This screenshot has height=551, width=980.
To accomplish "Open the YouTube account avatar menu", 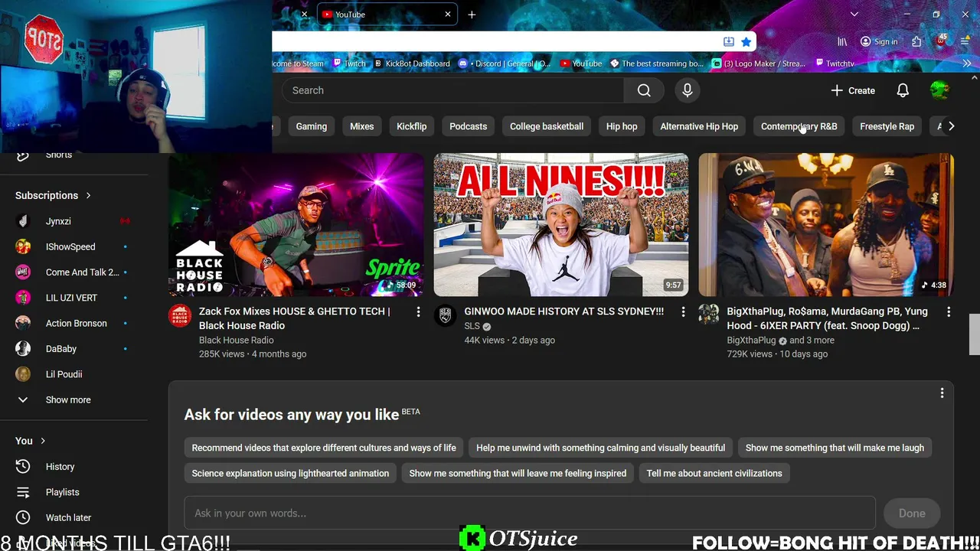I will click(939, 90).
